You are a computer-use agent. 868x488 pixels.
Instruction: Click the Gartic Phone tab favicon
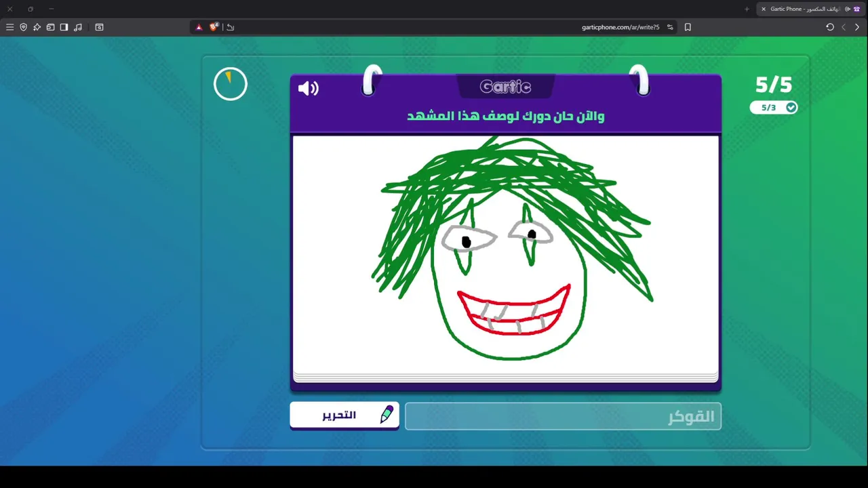[856, 9]
